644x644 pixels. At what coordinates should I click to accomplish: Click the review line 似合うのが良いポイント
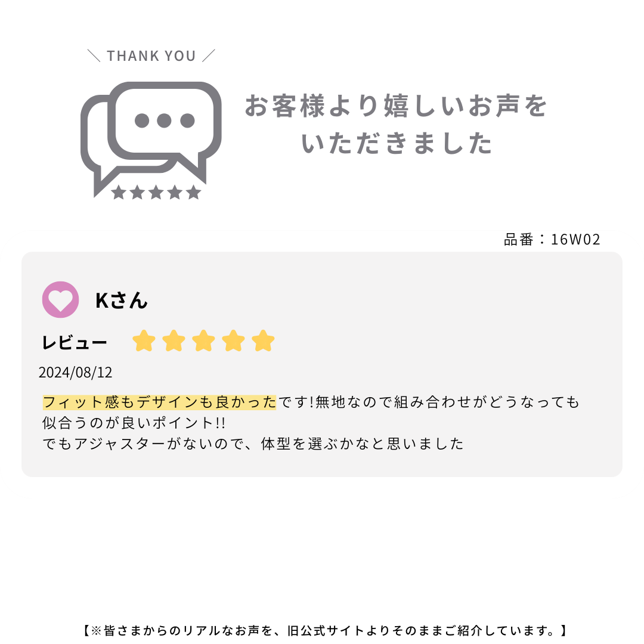click(134, 423)
